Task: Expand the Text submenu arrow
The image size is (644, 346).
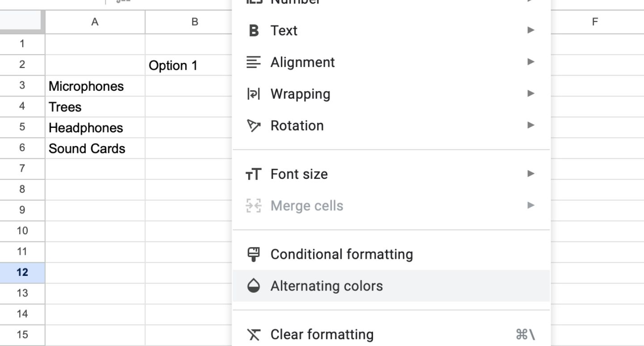Action: (531, 30)
